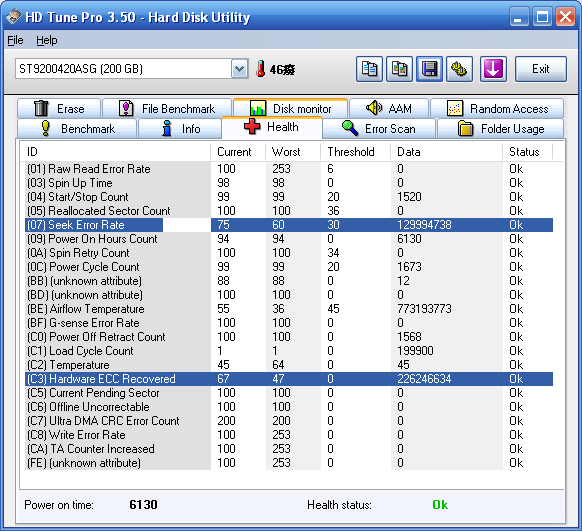The width and height of the screenshot is (582, 531).
Task: Click the purple down-arrow minimize-to-tray icon
Action: [x=493, y=69]
